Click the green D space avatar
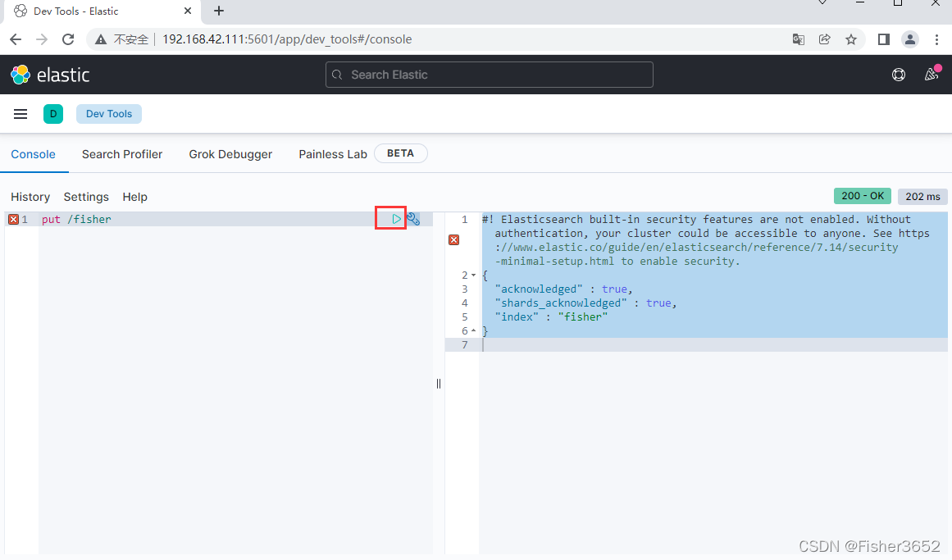Viewport: 952px width, 560px height. pyautogui.click(x=53, y=114)
